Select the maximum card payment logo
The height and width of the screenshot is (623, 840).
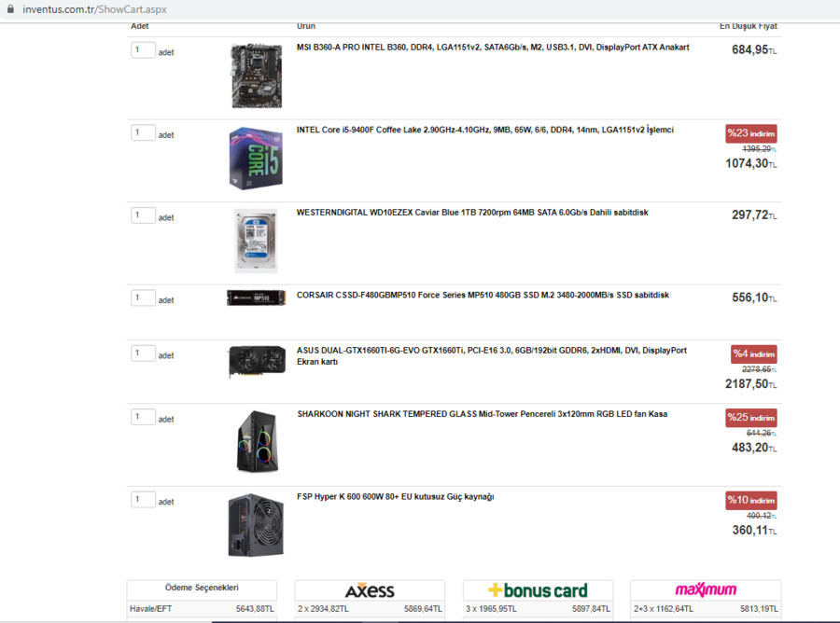[706, 590]
